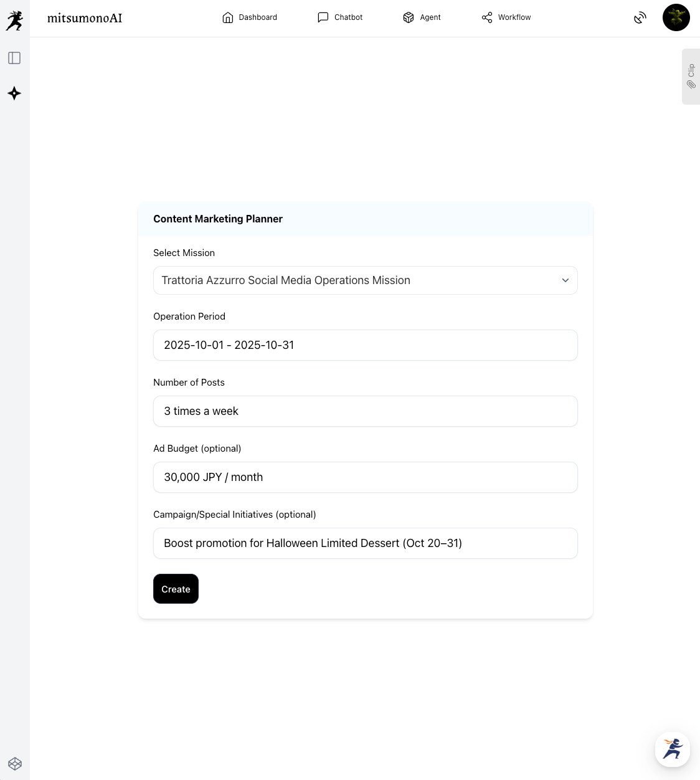Open the floating ninja assistant button
The image size is (700, 780).
click(x=673, y=749)
